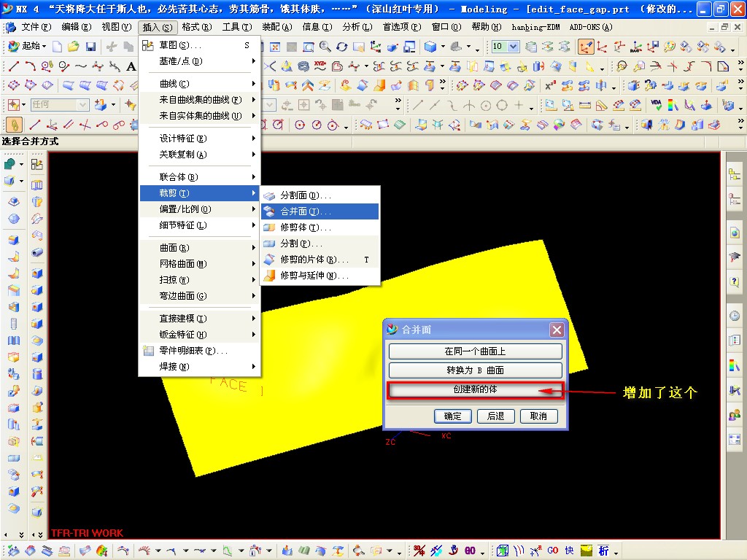Viewport: 747px width, 560px height.
Task: Confirm with the 确定 button
Action: pos(452,416)
